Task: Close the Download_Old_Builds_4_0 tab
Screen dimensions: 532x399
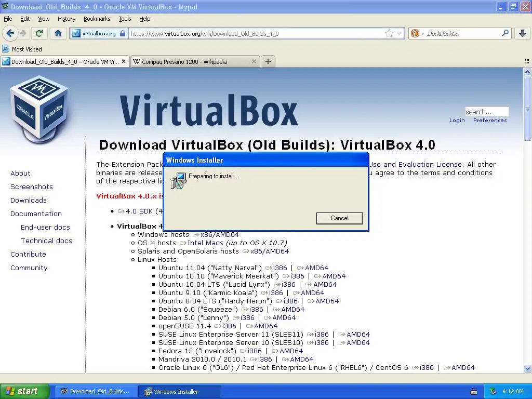Action: [x=124, y=61]
